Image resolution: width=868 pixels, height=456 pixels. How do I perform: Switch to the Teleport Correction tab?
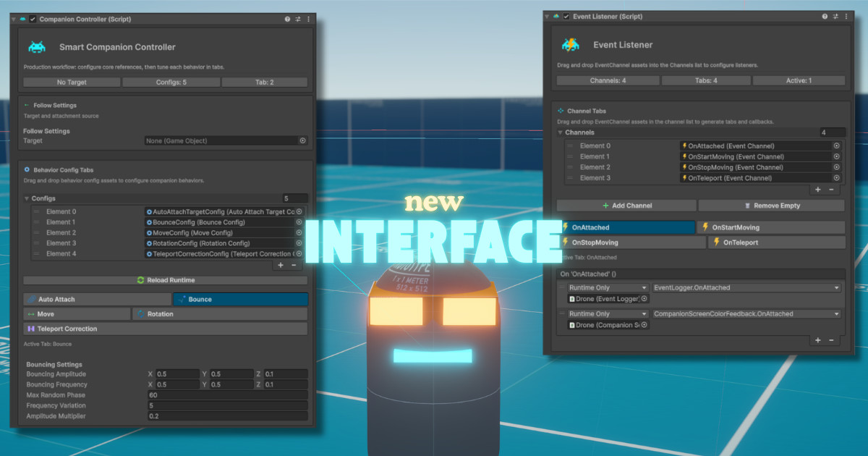pos(165,329)
